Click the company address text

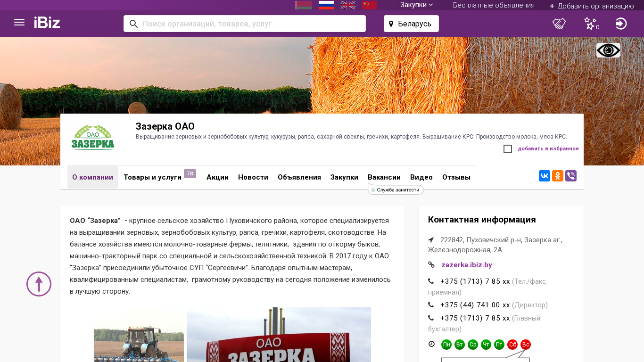pyautogui.click(x=495, y=245)
